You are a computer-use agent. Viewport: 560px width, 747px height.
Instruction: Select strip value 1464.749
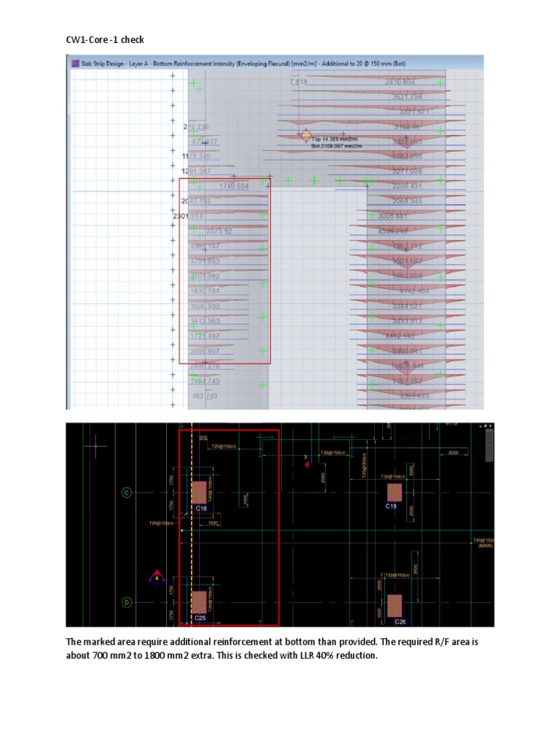pyautogui.click(x=205, y=381)
